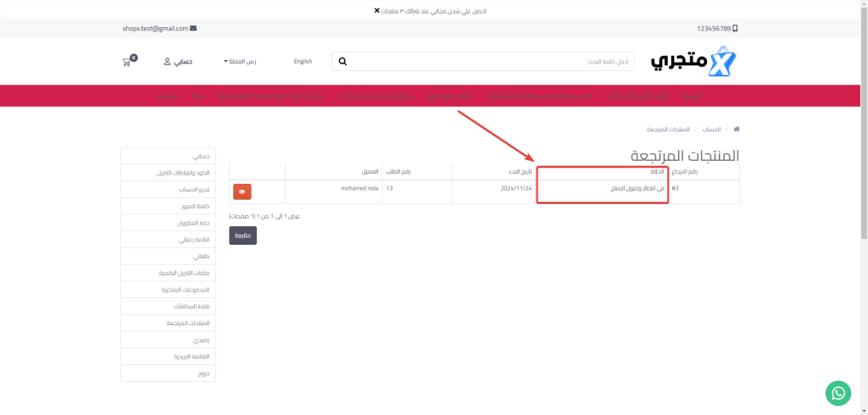Viewport: 868px width, 415px height.
Task: Click the home icon in breadcrumb
Action: pyautogui.click(x=736, y=130)
